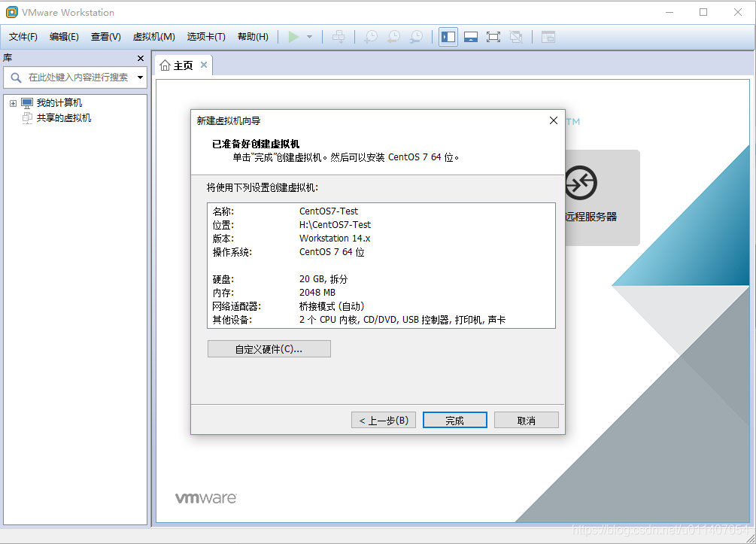Expand the 我的计算机 tree node
Viewport: 756px width, 544px height.
[13, 103]
